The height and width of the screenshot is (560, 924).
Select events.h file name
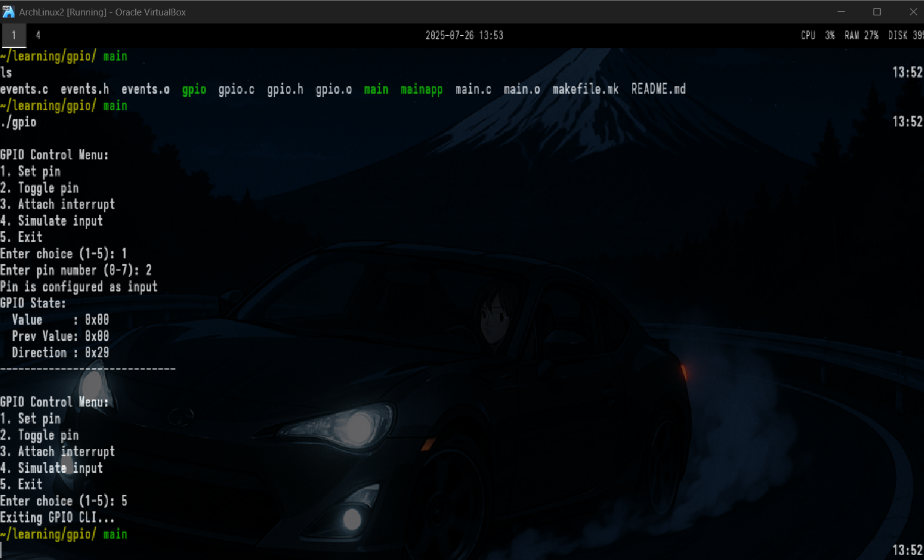pyautogui.click(x=85, y=89)
